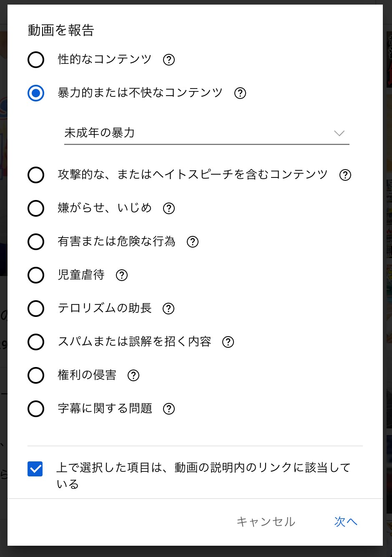Click 次へ to continue
Image resolution: width=392 pixels, height=557 pixels.
pyautogui.click(x=346, y=522)
